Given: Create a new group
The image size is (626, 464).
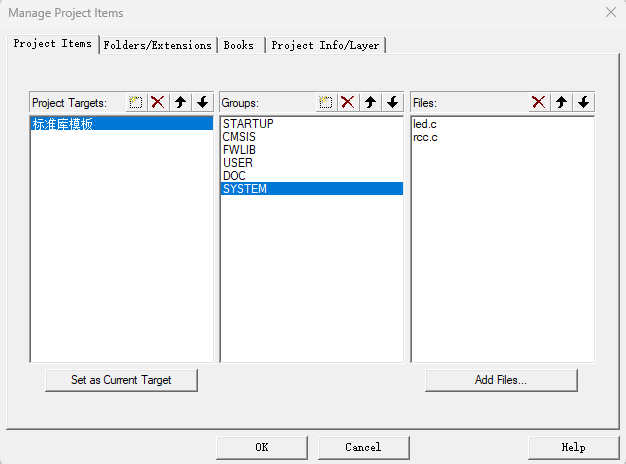Looking at the screenshot, I should [x=326, y=103].
